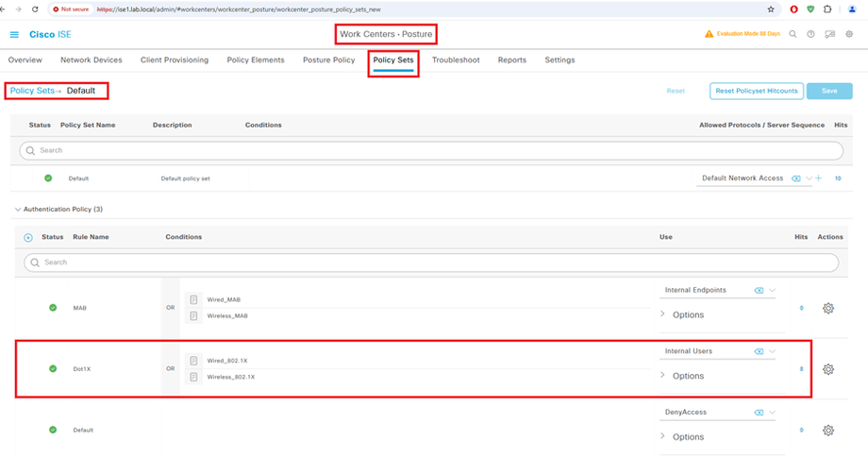This screenshot has width=868, height=457.
Task: Click the Wireless_MAB condition text
Action: 227,315
